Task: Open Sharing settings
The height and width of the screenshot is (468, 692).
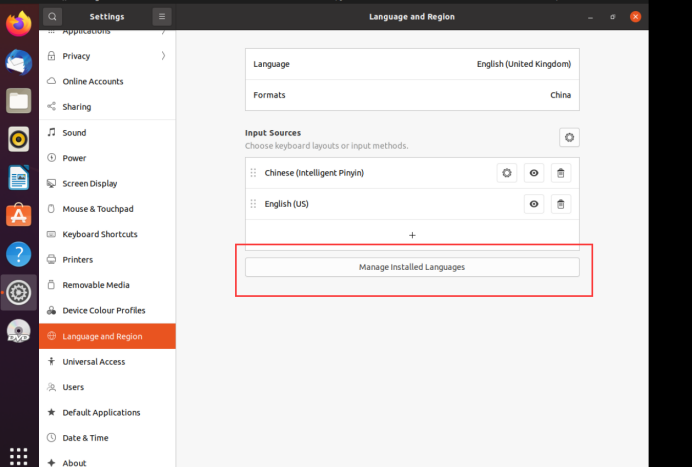Action: coord(107,107)
